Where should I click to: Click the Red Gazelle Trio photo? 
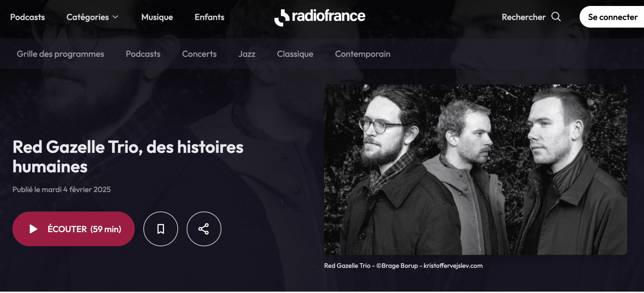tap(475, 169)
